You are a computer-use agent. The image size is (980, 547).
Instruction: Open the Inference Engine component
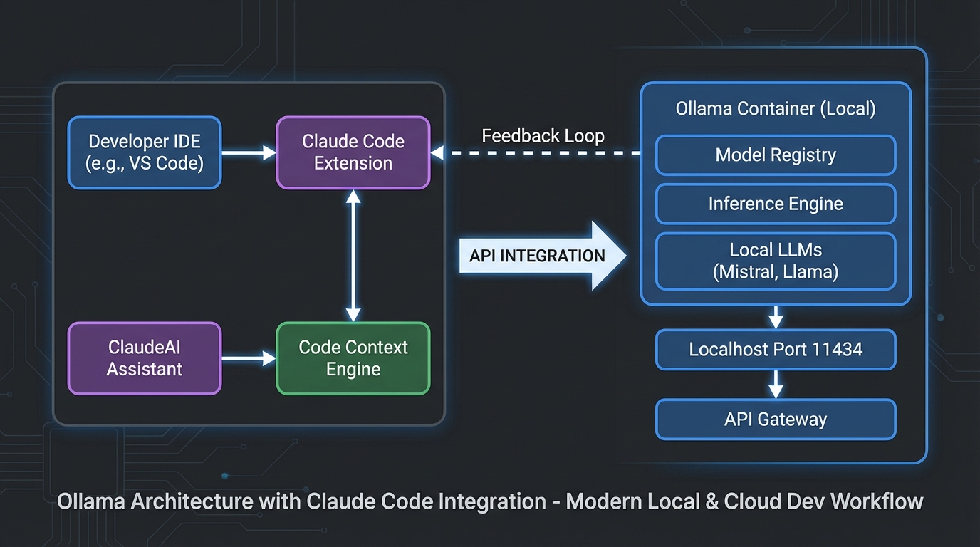[775, 204]
